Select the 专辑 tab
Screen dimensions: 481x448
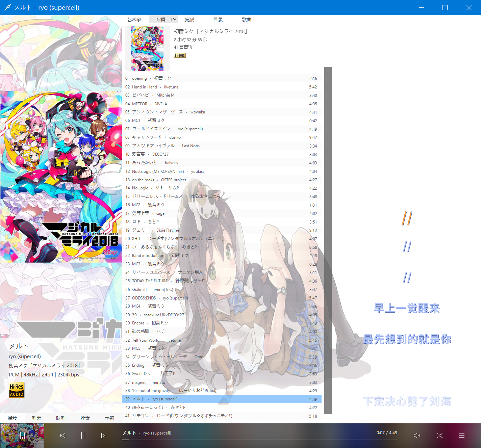point(160,20)
